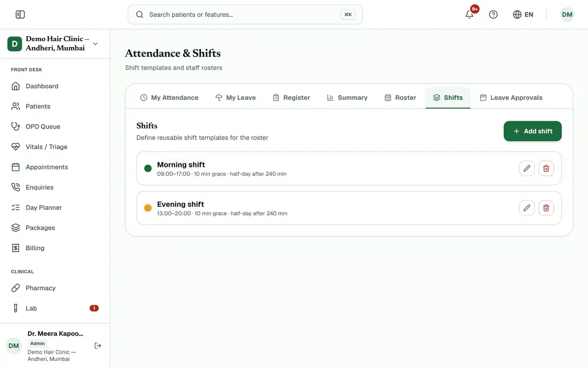The width and height of the screenshot is (588, 368).
Task: Click the green Morning shift color dot
Action: (148, 168)
